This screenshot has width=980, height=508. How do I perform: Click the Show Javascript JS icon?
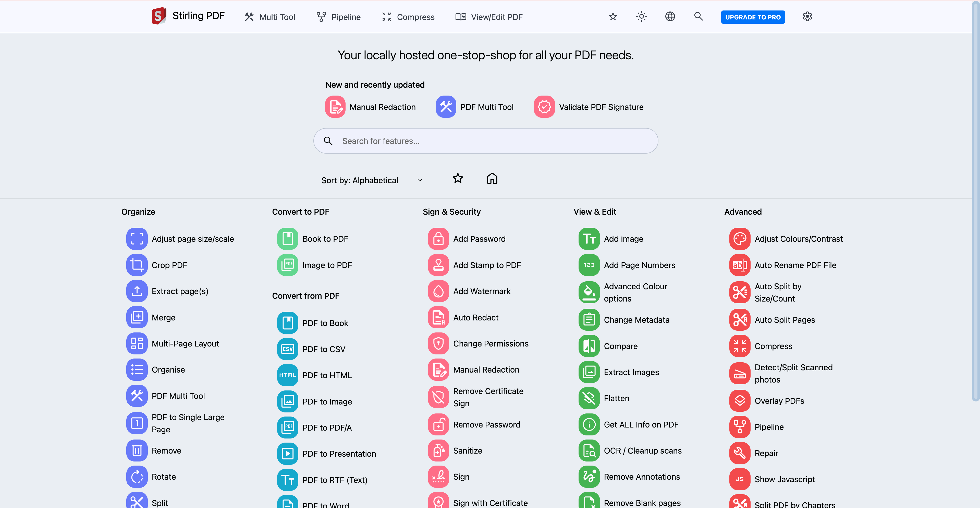click(x=740, y=479)
